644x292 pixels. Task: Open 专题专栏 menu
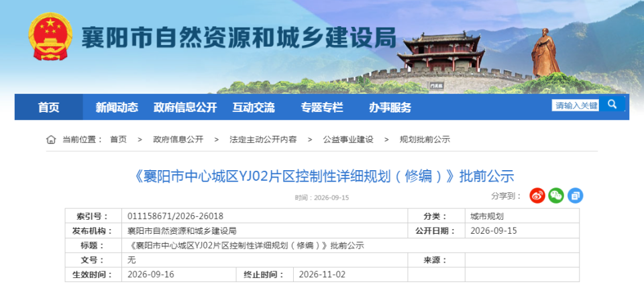(x=321, y=107)
